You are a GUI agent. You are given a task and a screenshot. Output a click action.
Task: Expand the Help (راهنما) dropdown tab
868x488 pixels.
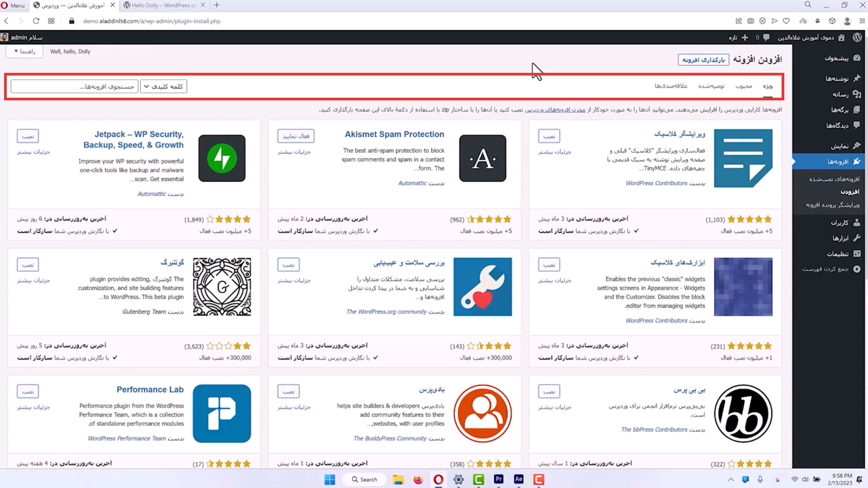point(24,52)
